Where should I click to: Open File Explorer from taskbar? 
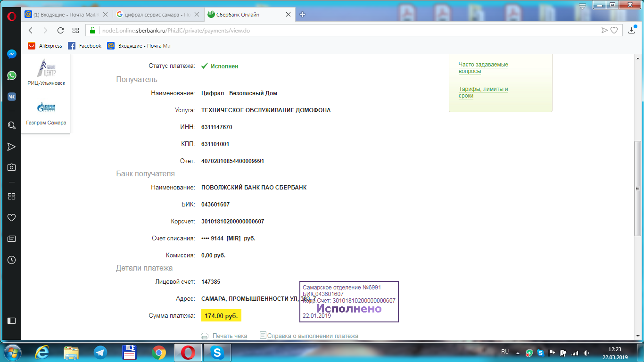[71, 352]
